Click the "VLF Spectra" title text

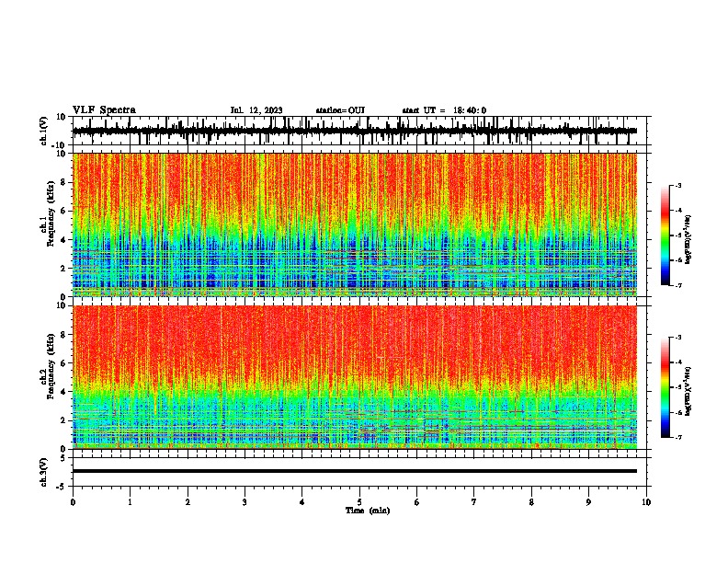pos(104,110)
